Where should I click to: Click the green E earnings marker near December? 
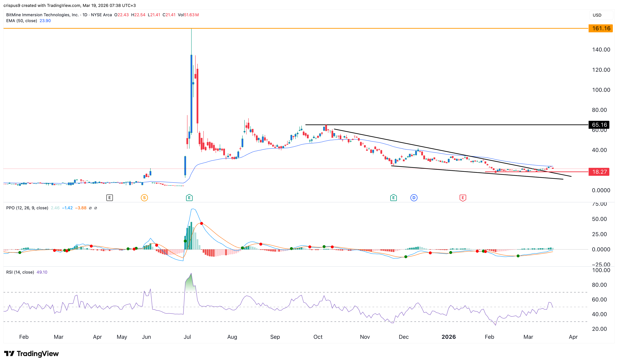(x=393, y=197)
